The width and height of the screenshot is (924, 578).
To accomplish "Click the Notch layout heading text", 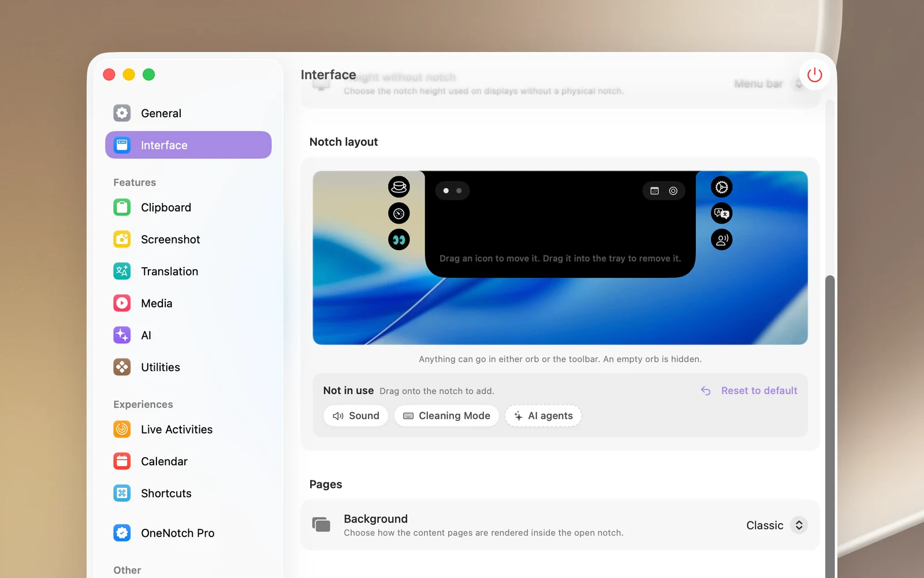I will pos(344,142).
